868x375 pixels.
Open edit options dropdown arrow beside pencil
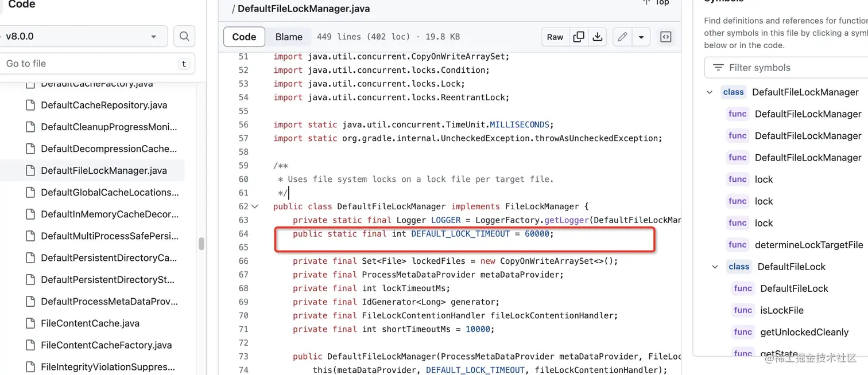pos(641,37)
